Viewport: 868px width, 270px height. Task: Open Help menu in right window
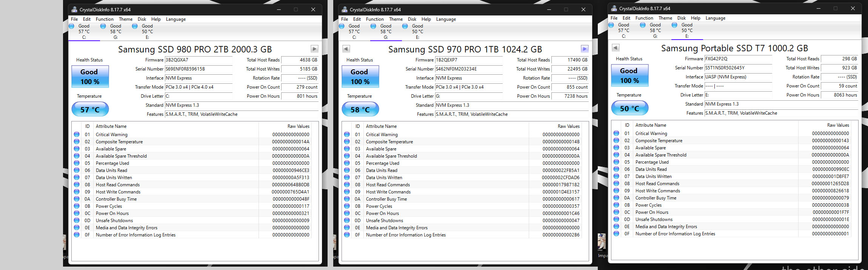(x=696, y=18)
